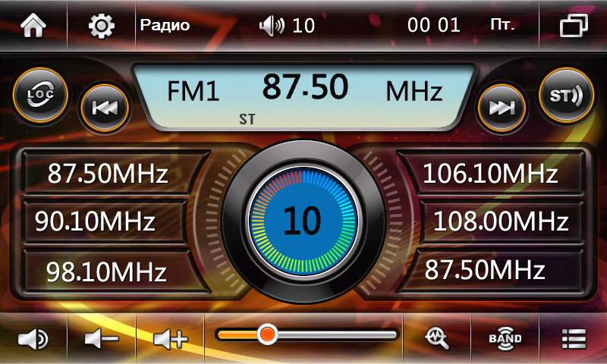
Task: Open settings with the gear icon
Action: pyautogui.click(x=101, y=26)
